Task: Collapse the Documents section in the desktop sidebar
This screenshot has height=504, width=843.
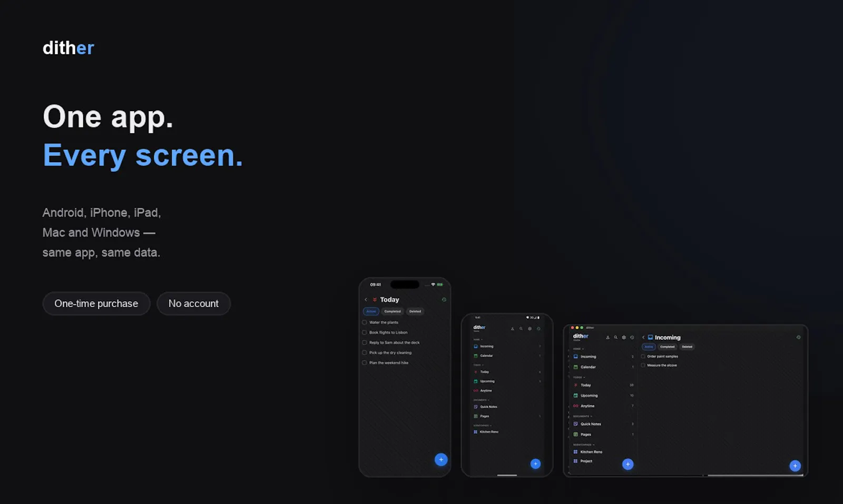Action: (x=583, y=416)
